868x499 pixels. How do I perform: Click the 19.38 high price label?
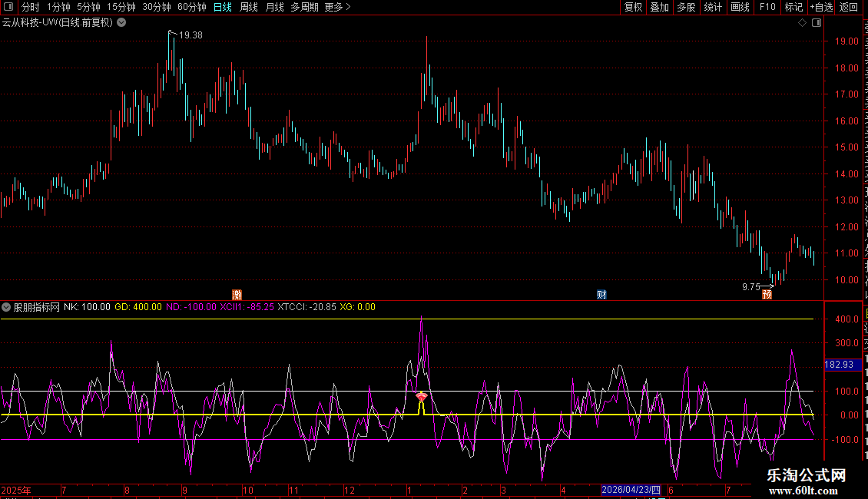191,35
